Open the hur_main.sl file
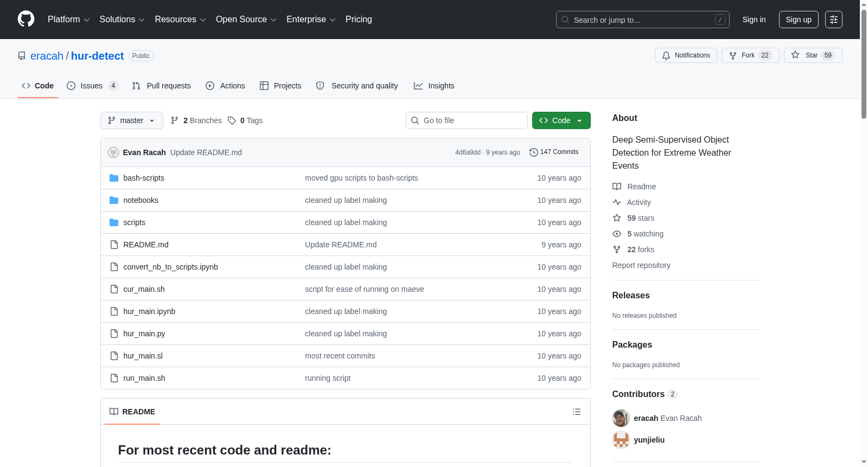The height and width of the screenshot is (467, 868). [143, 356]
